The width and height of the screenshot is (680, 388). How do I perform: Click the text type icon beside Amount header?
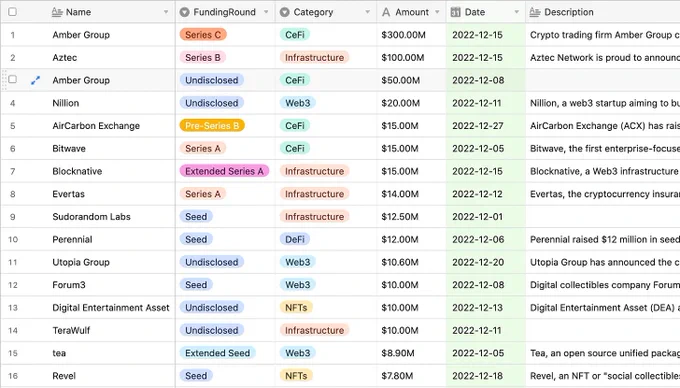click(x=386, y=12)
